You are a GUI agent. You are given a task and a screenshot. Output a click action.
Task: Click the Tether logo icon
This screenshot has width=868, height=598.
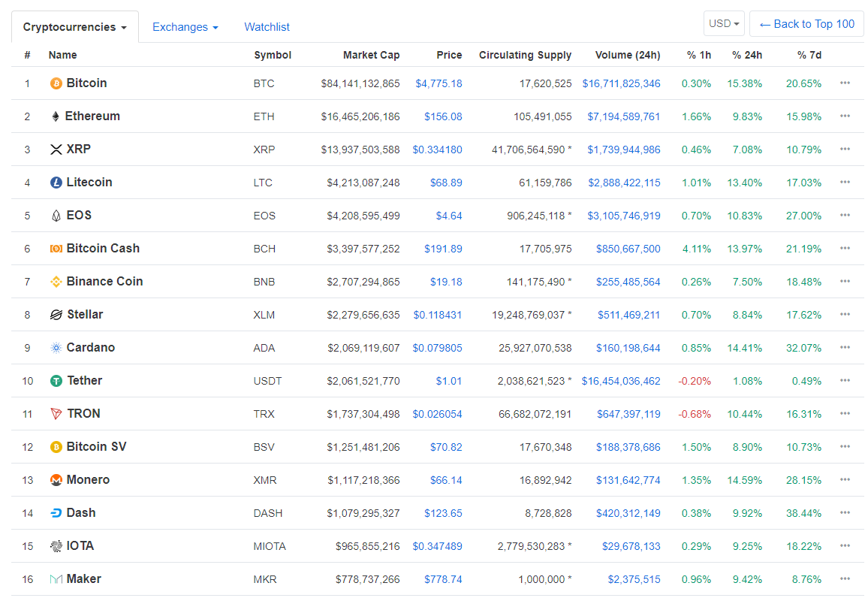tap(56, 381)
